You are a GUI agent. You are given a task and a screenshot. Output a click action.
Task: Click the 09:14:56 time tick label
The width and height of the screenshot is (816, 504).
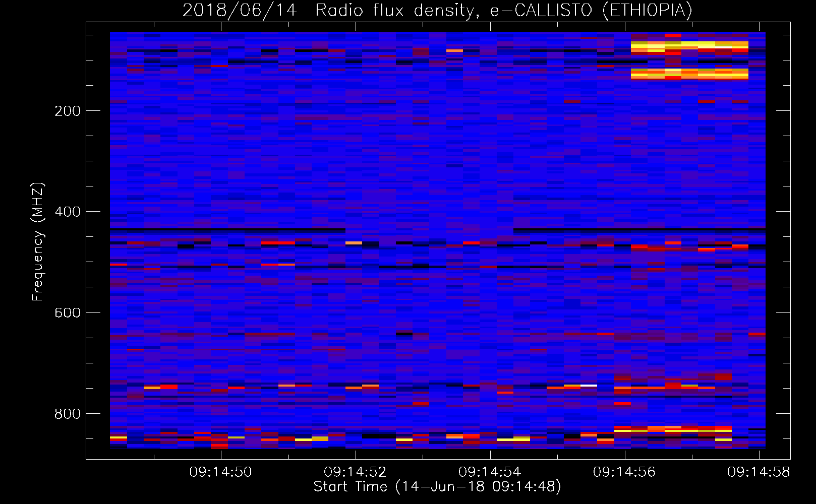click(x=624, y=472)
